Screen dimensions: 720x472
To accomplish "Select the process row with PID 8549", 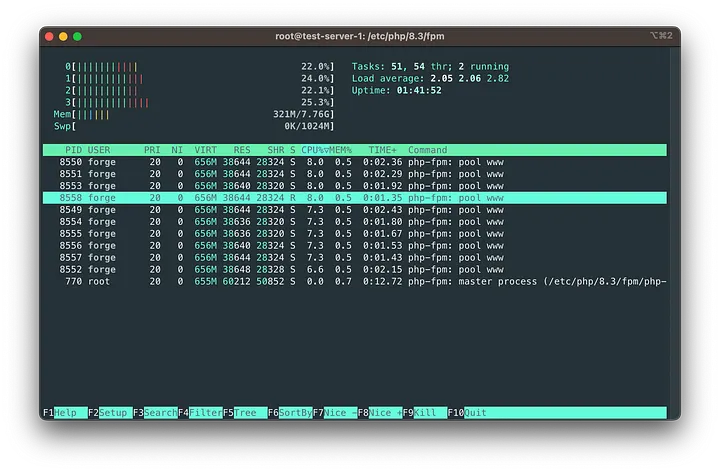I will (x=355, y=210).
